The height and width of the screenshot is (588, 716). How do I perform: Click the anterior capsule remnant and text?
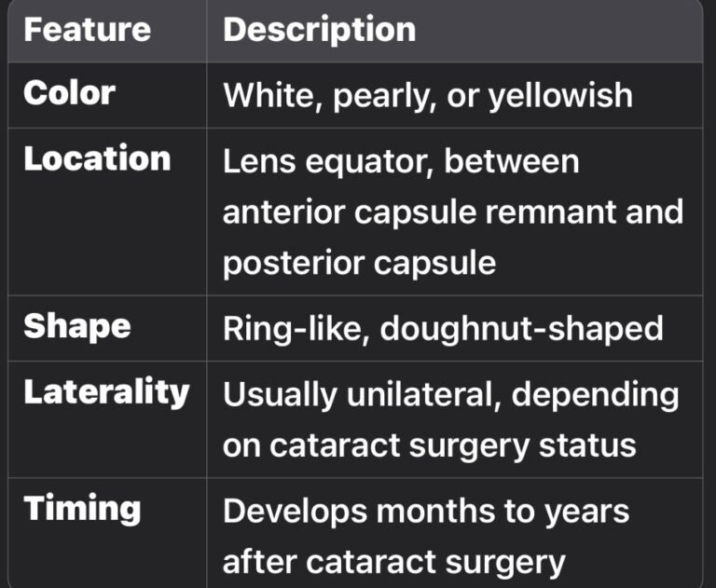pyautogui.click(x=453, y=212)
